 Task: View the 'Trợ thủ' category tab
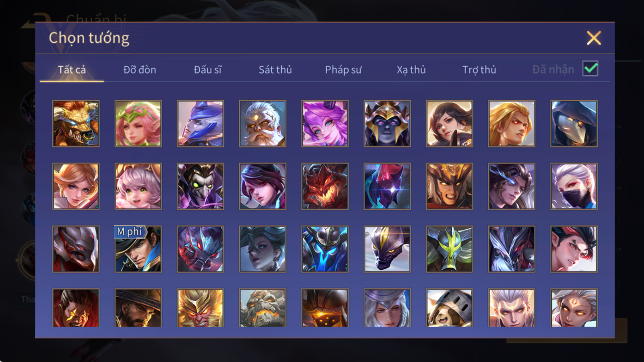point(479,70)
